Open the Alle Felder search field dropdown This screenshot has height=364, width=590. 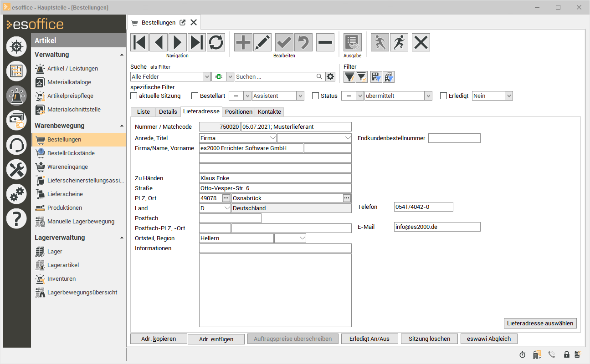point(207,77)
